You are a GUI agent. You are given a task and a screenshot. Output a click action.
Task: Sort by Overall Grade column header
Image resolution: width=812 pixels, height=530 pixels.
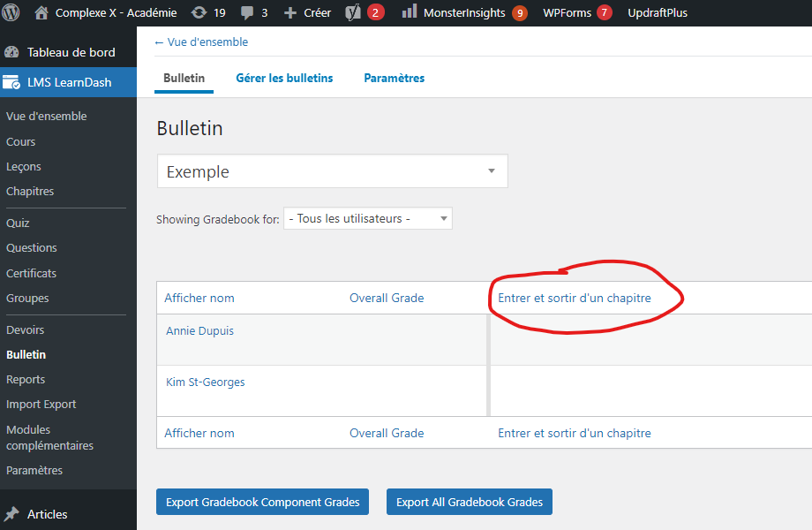point(387,298)
